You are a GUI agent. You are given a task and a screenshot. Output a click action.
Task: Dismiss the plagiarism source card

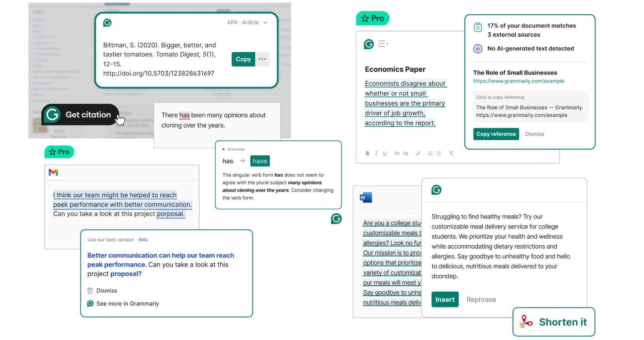[x=535, y=134]
